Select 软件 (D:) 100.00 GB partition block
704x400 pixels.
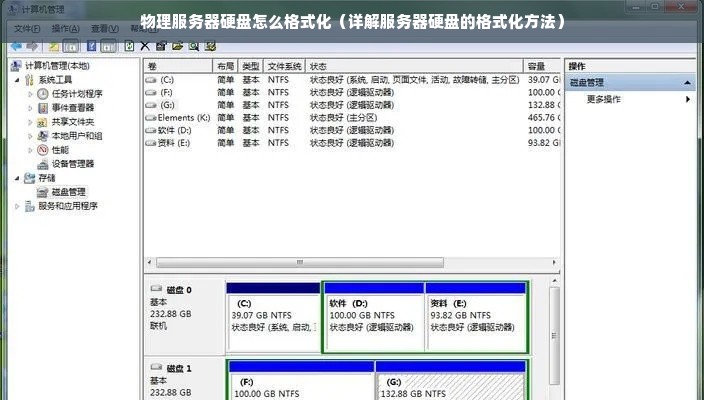[x=374, y=317]
